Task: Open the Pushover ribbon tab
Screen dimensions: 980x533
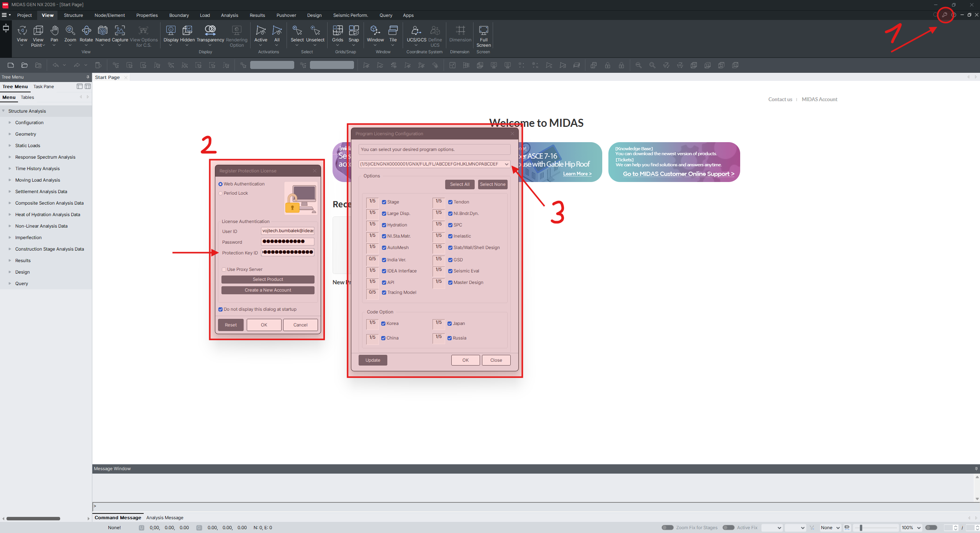Action: pyautogui.click(x=286, y=15)
